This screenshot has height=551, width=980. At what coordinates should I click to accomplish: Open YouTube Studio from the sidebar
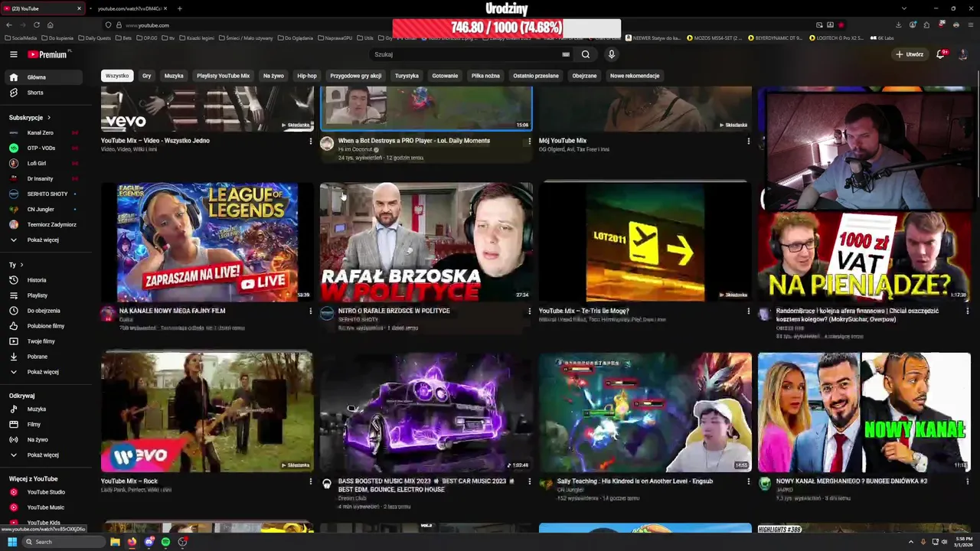click(44, 492)
